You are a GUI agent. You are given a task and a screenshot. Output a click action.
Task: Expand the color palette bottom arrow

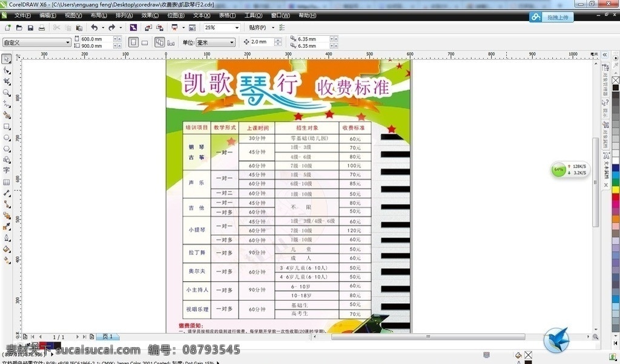615,343
